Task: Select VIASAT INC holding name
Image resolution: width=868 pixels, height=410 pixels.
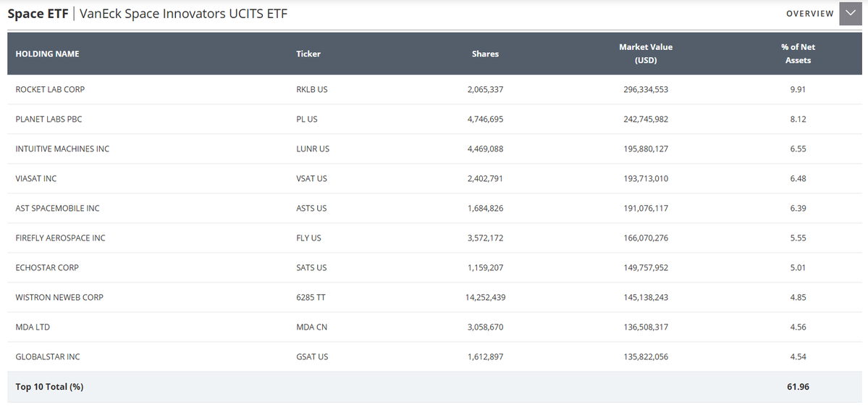Action: tap(36, 178)
